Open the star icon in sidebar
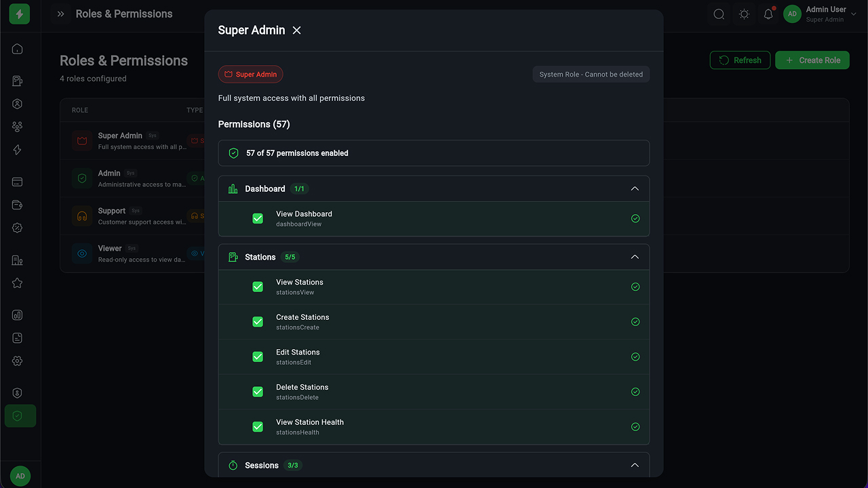This screenshot has width=868, height=488. 18,283
